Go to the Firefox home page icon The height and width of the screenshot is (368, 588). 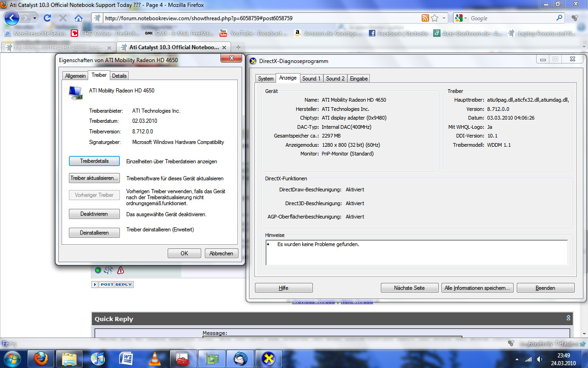pos(79,18)
